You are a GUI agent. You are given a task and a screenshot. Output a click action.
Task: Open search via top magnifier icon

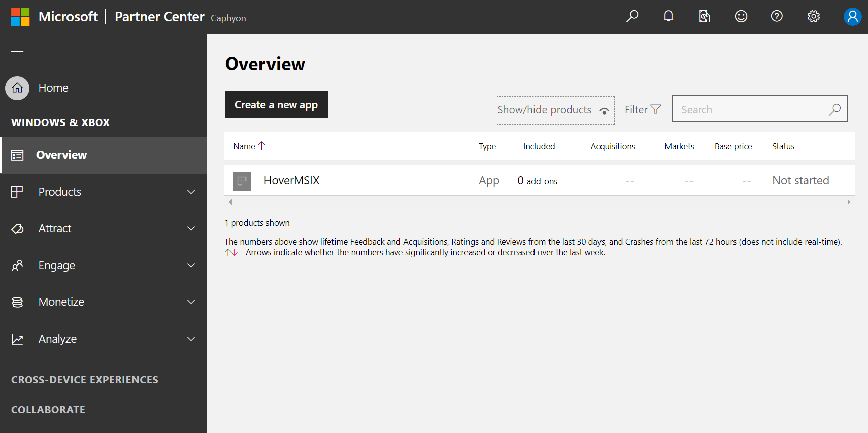coord(632,16)
